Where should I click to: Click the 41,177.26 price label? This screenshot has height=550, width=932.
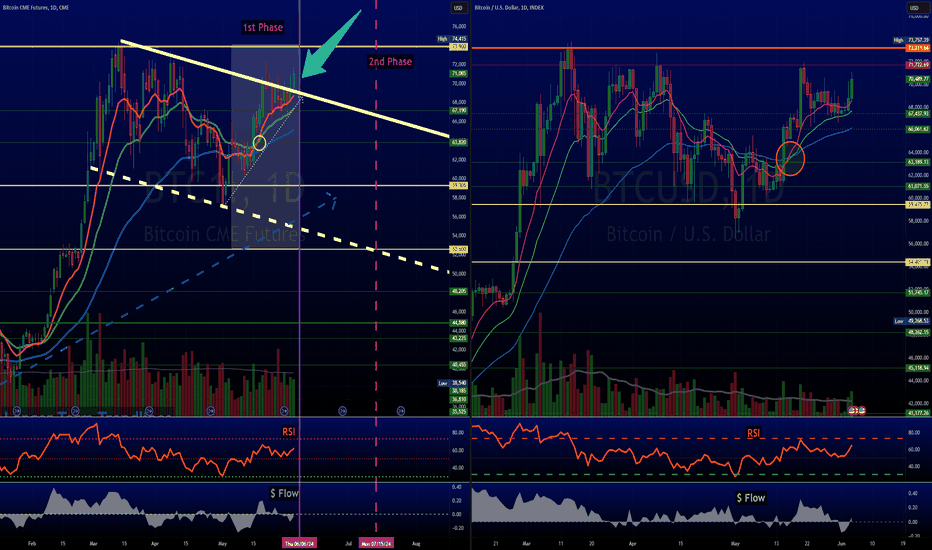(918, 413)
